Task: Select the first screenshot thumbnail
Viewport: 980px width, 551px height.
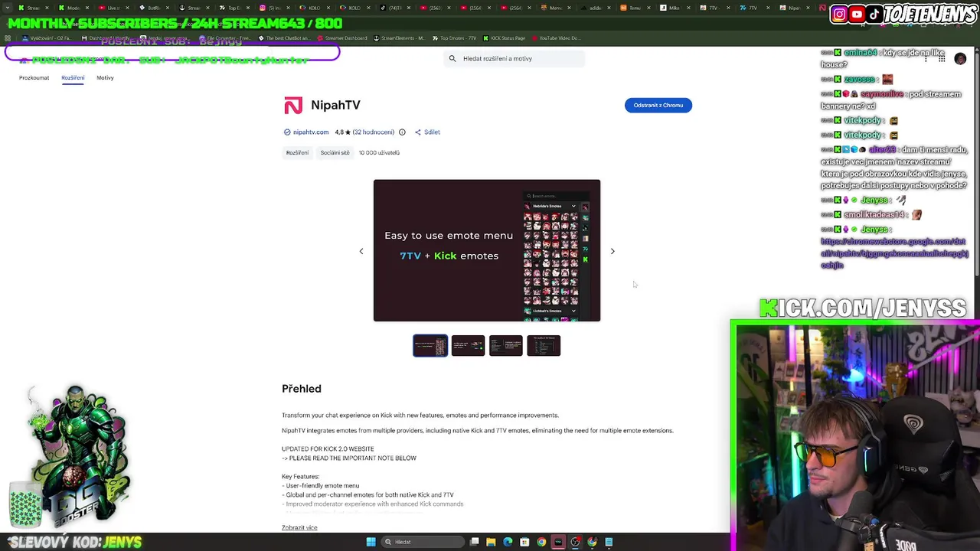Action: coord(430,346)
